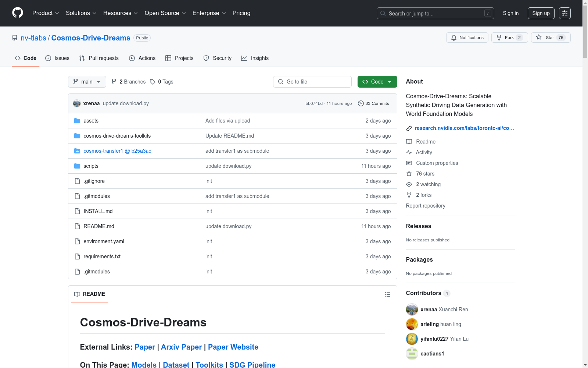
Task: Star the Cosmos-Drive-Dreams repository
Action: (551, 38)
